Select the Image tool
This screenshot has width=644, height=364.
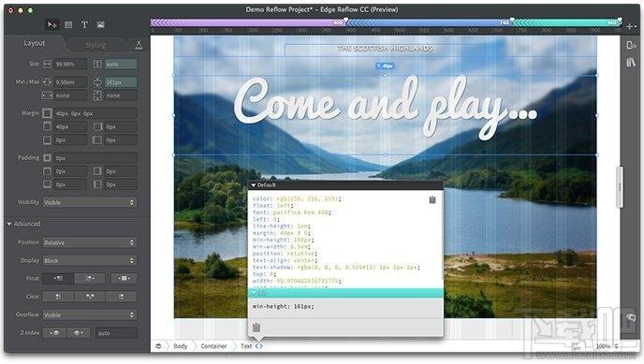click(101, 25)
